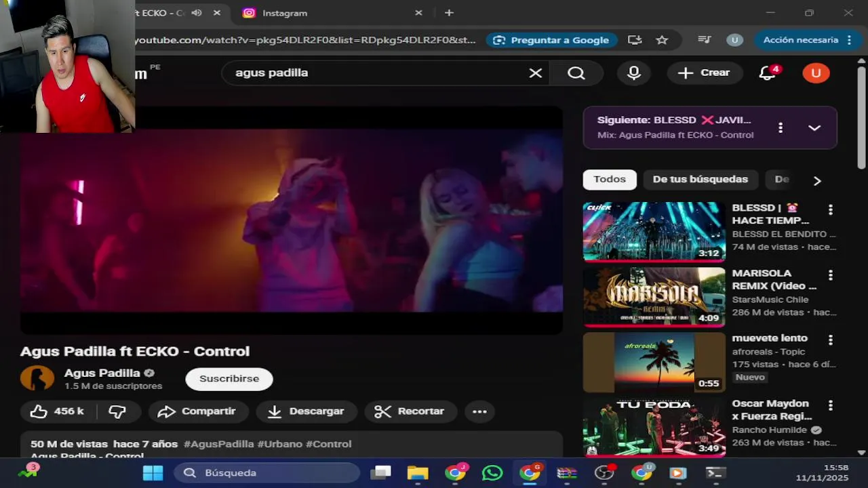868x488 pixels.
Task: Open more actions under the video
Action: coord(479,411)
